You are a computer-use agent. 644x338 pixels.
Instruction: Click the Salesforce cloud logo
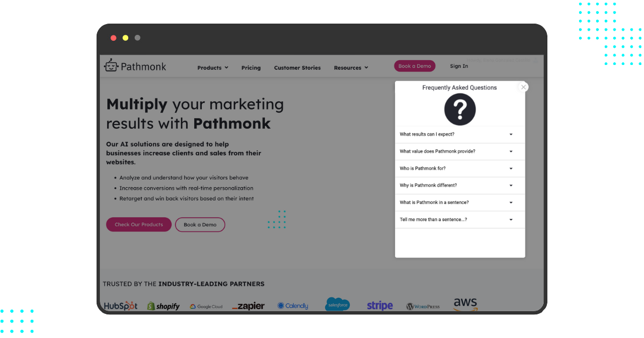[x=337, y=304]
